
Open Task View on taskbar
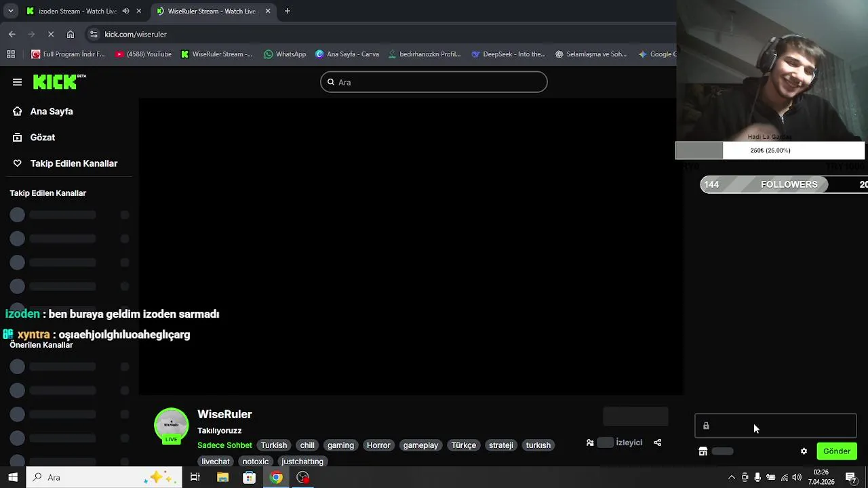pos(195,477)
